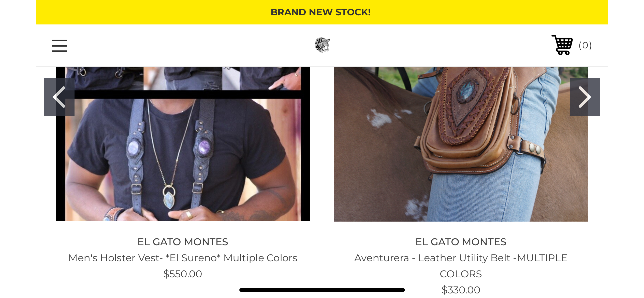Click EL GATO MONTES above Utility Belt
The height and width of the screenshot is (298, 644).
pos(461,242)
